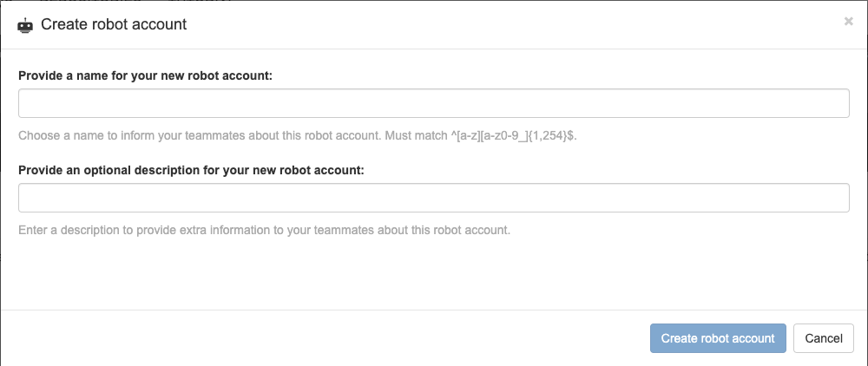The width and height of the screenshot is (868, 366).
Task: Click the 'Enter a description' hint text
Action: (x=264, y=230)
